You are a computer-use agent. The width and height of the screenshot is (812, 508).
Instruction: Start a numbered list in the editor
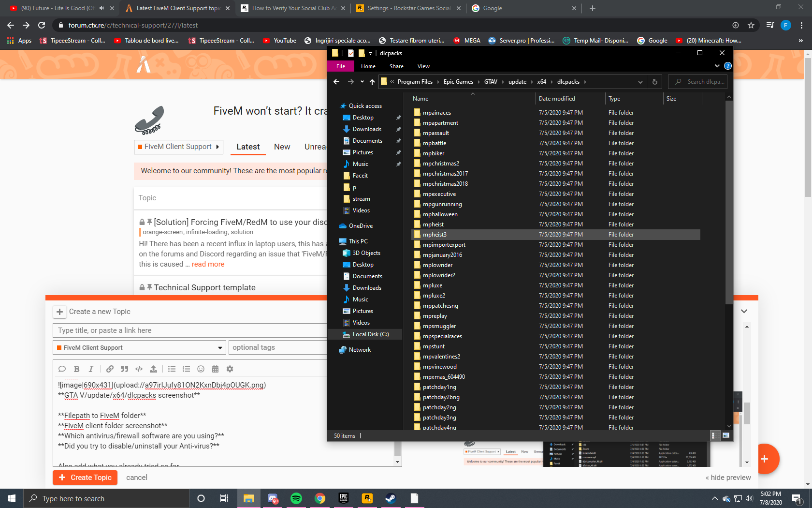point(186,369)
